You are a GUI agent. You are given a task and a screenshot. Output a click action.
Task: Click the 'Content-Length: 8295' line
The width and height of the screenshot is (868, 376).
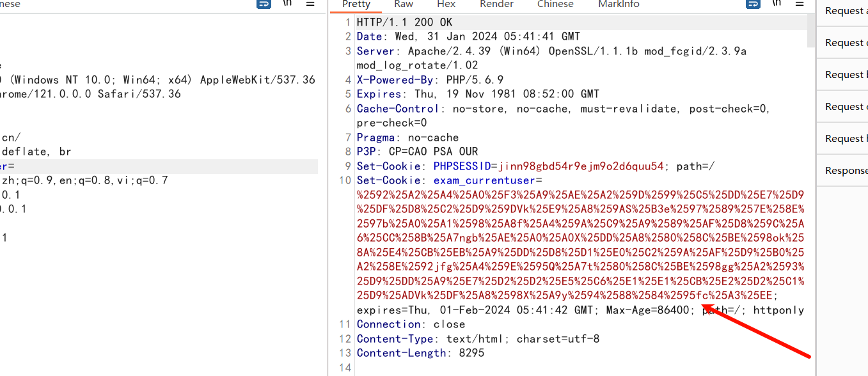point(420,353)
